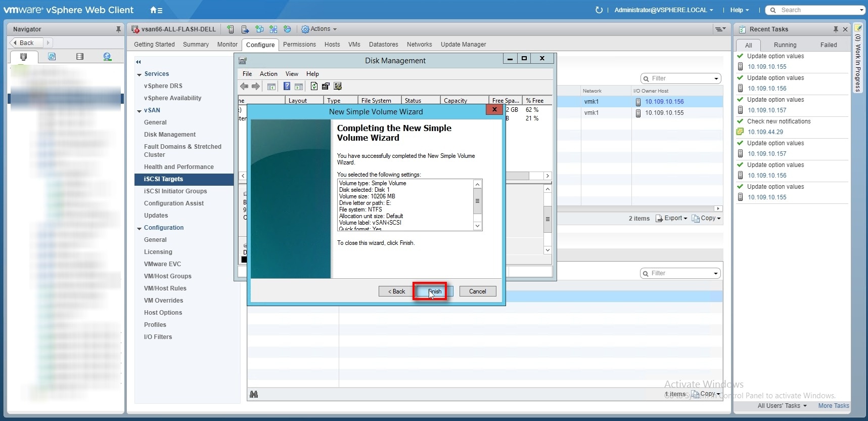Show Running tasks in Recent Tasks

pyautogui.click(x=785, y=45)
